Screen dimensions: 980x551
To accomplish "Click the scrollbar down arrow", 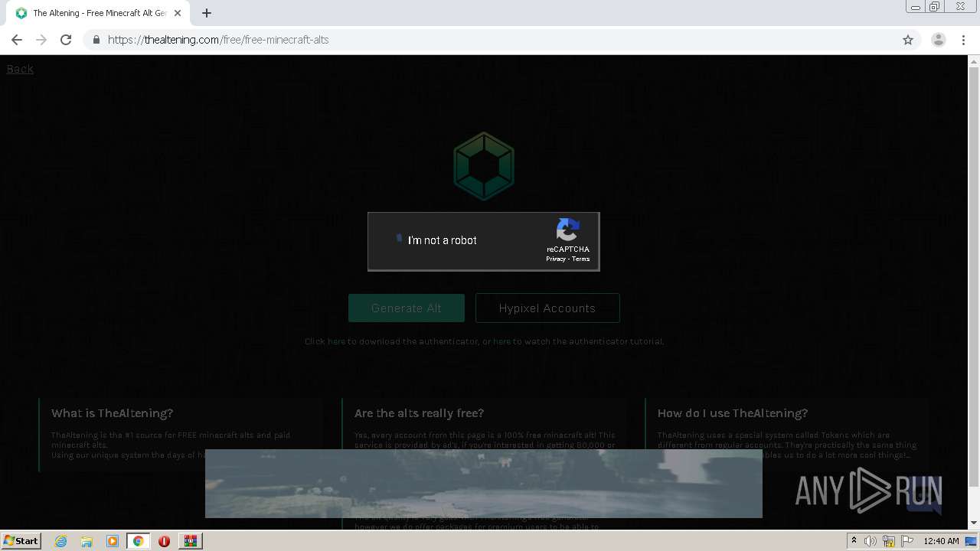I will [974, 523].
